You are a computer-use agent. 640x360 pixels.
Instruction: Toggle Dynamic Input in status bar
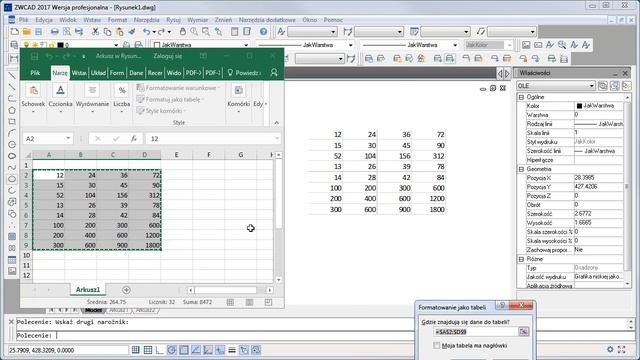pos(220,350)
